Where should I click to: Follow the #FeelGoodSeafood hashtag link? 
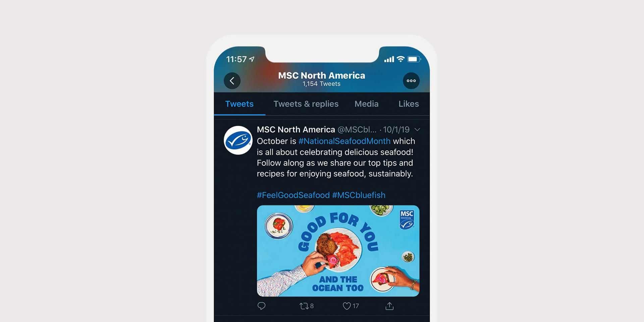pos(293,195)
